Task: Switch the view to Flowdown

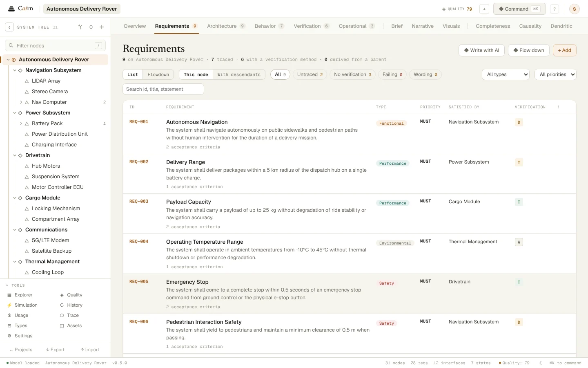Action: [x=158, y=74]
